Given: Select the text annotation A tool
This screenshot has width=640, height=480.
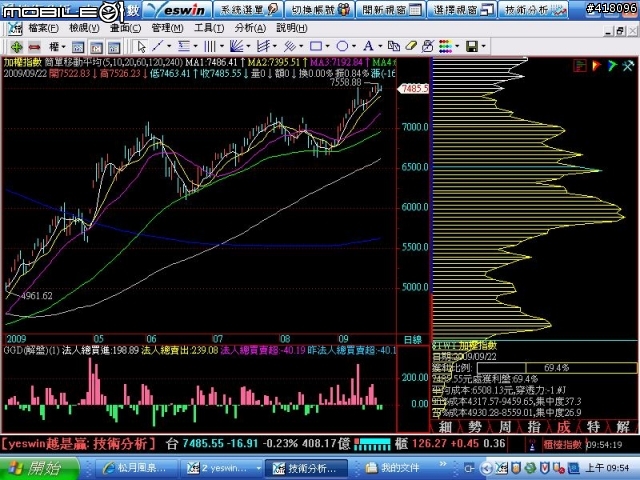Looking at the screenshot, I should [x=368, y=46].
